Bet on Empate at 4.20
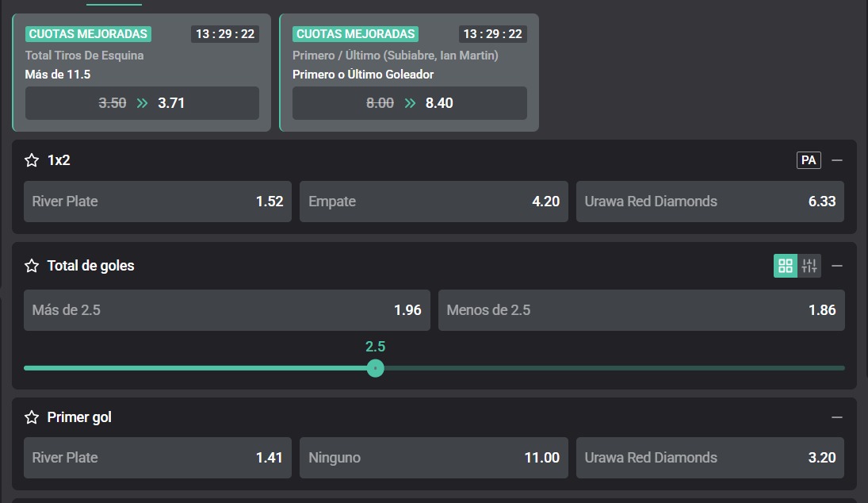 434,202
